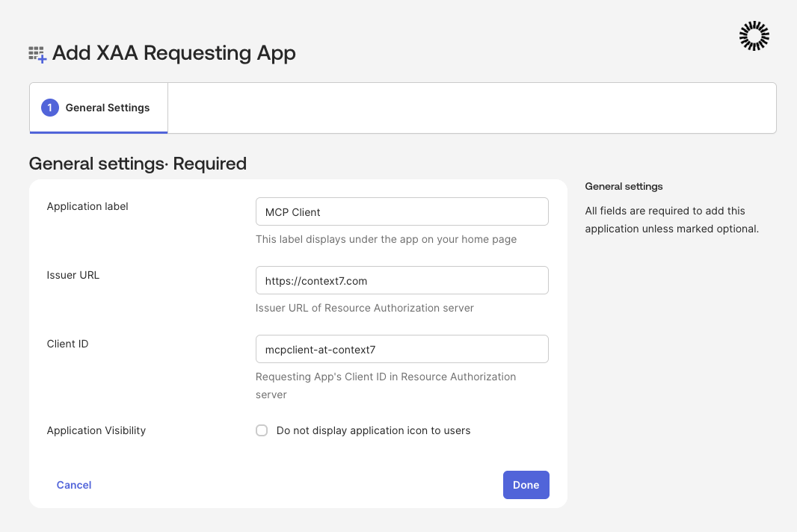The height and width of the screenshot is (532, 797).
Task: Check Do not display application icon checkbox
Action: pos(262,430)
